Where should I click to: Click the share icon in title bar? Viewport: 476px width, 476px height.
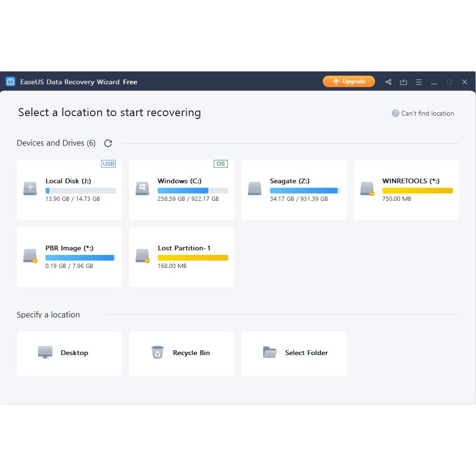(x=388, y=82)
